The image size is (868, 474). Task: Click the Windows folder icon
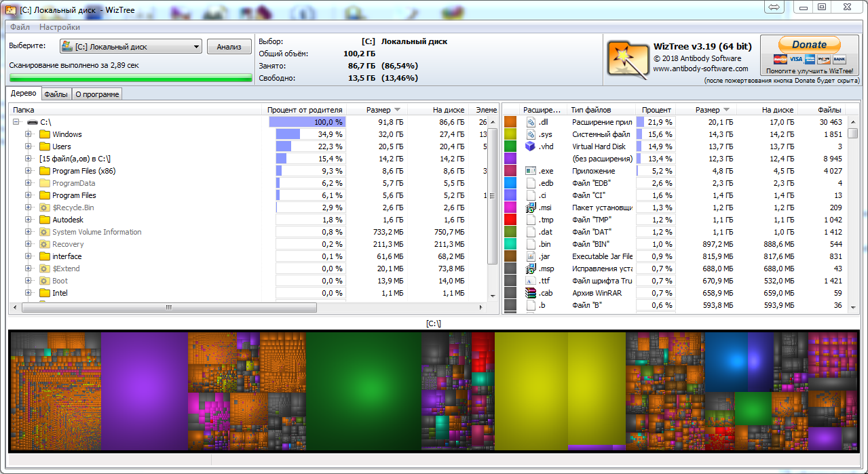[45, 134]
